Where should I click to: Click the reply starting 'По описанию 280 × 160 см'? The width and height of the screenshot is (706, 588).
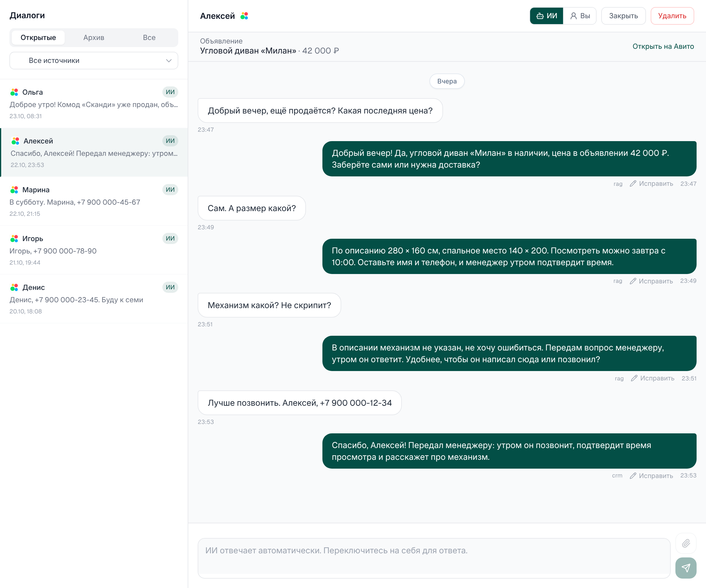click(x=509, y=256)
